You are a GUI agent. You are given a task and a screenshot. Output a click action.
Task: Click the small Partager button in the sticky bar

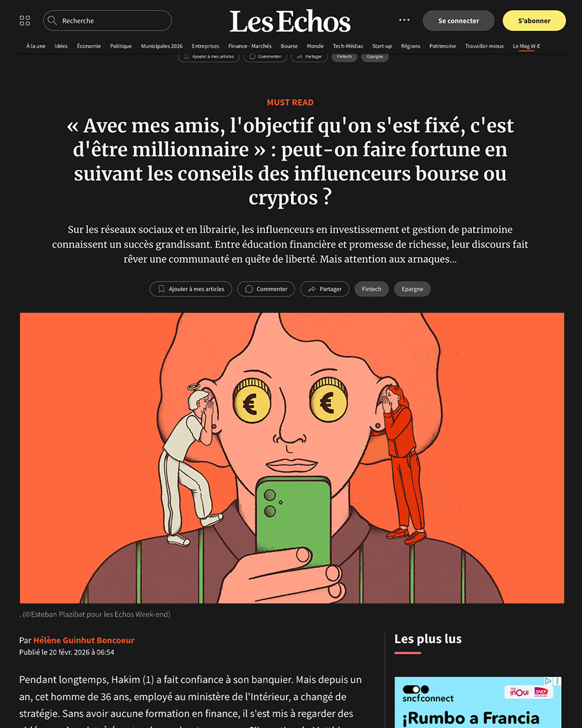(x=309, y=57)
